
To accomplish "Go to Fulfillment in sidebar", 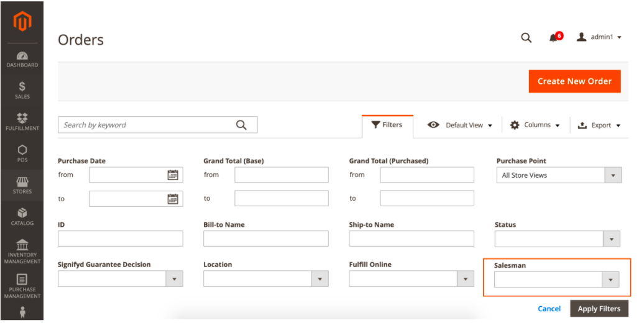I will coord(22,122).
